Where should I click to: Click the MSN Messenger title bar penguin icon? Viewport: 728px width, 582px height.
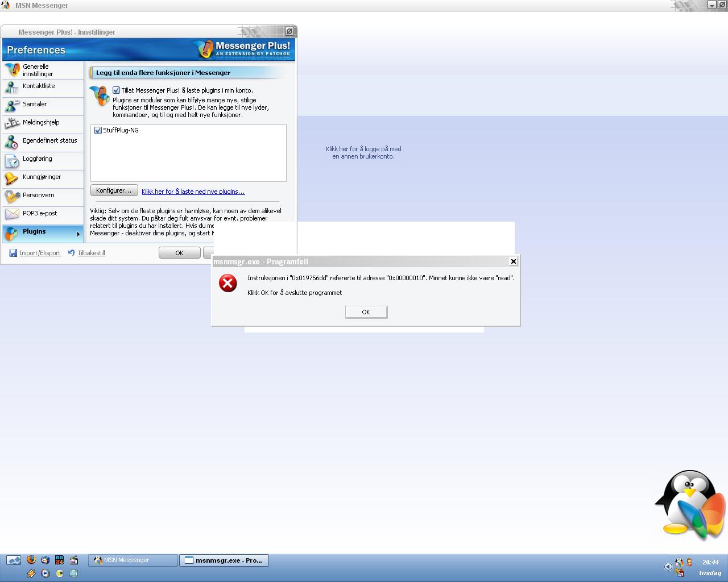click(x=5, y=5)
